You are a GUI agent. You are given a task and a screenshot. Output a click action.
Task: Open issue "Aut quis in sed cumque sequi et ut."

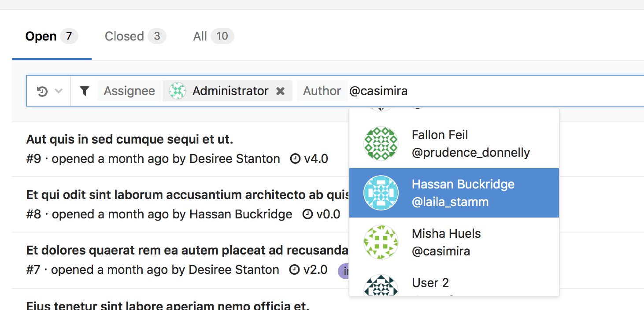130,140
